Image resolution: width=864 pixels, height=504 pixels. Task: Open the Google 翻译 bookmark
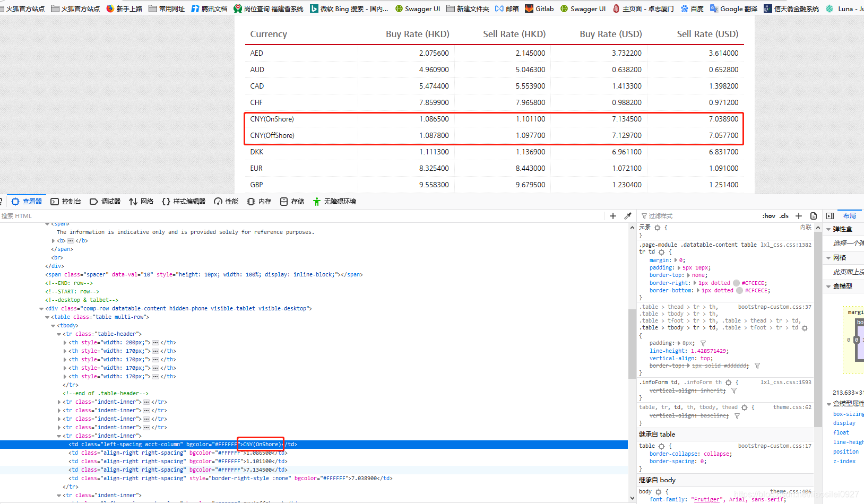point(733,8)
